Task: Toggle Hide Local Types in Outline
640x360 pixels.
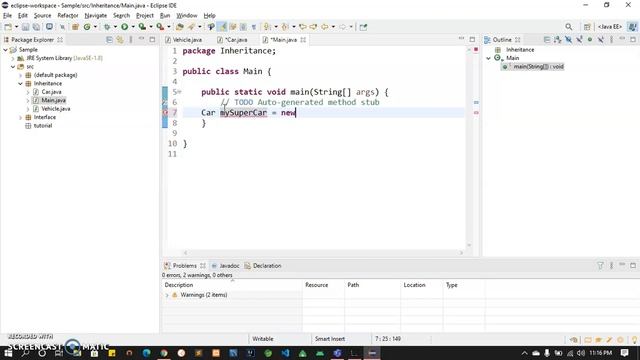Action: (600, 40)
